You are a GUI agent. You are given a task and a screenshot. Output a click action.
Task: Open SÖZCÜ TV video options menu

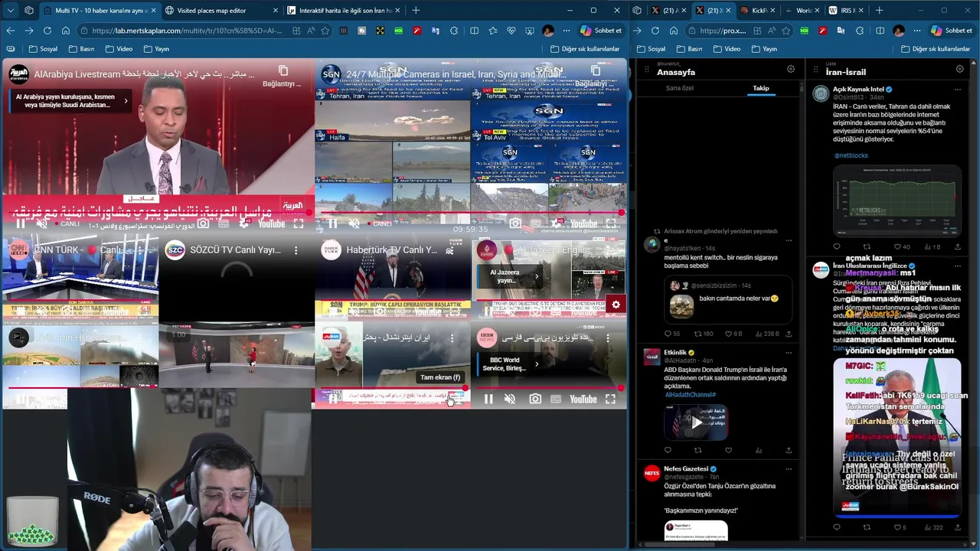click(296, 250)
